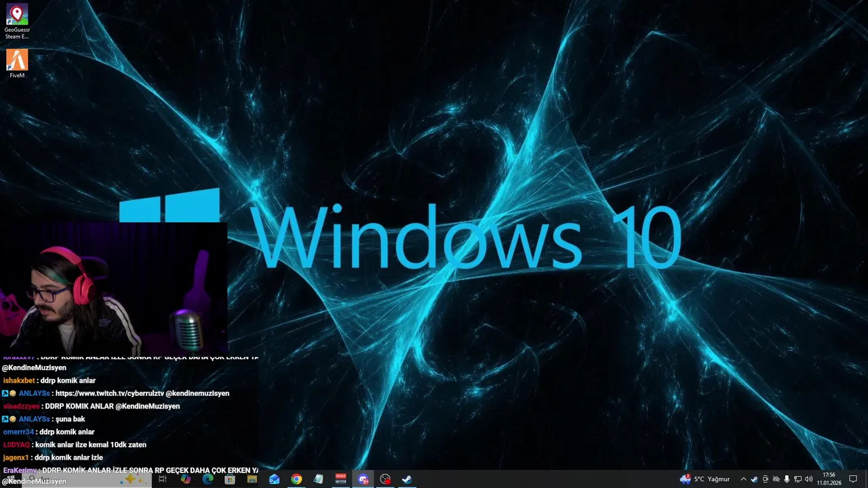Open the OneDrive cloud tray icon
The image size is (868, 488).
click(776, 479)
